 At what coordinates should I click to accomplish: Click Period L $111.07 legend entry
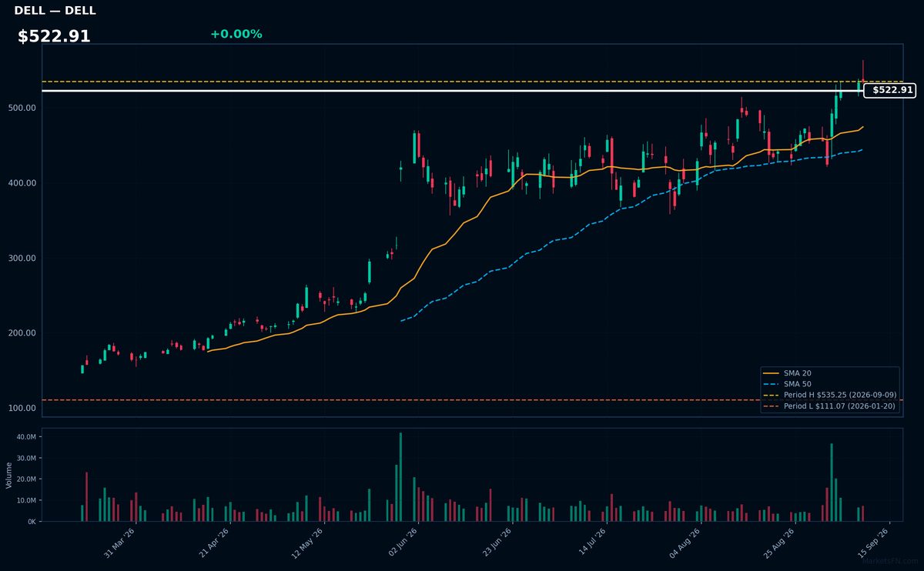pos(829,406)
